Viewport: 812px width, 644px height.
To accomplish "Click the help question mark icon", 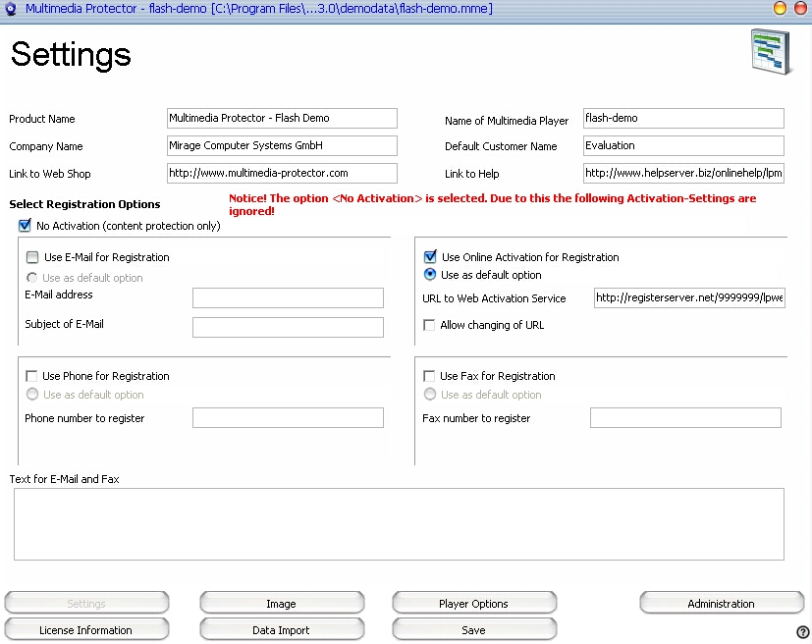I will (802, 631).
